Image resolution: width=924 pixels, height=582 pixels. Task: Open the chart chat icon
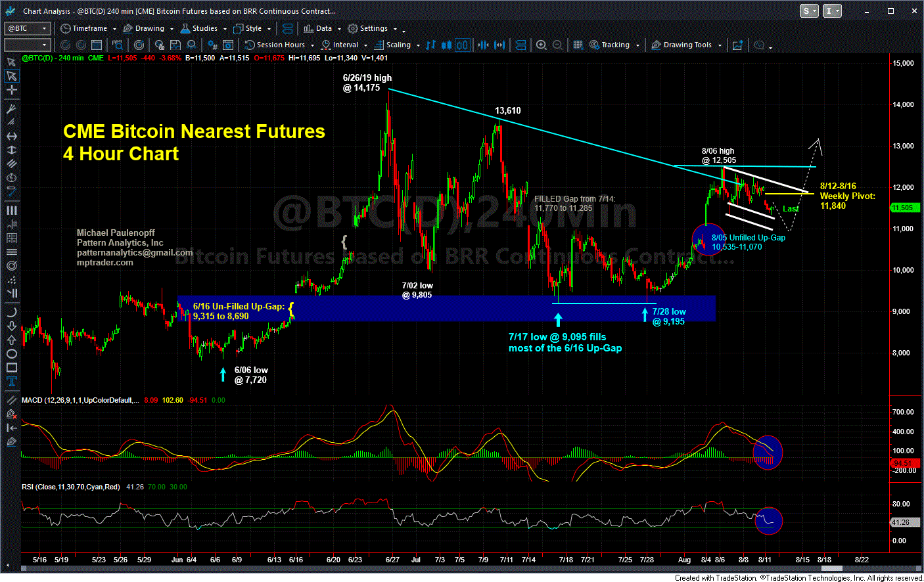click(759, 45)
